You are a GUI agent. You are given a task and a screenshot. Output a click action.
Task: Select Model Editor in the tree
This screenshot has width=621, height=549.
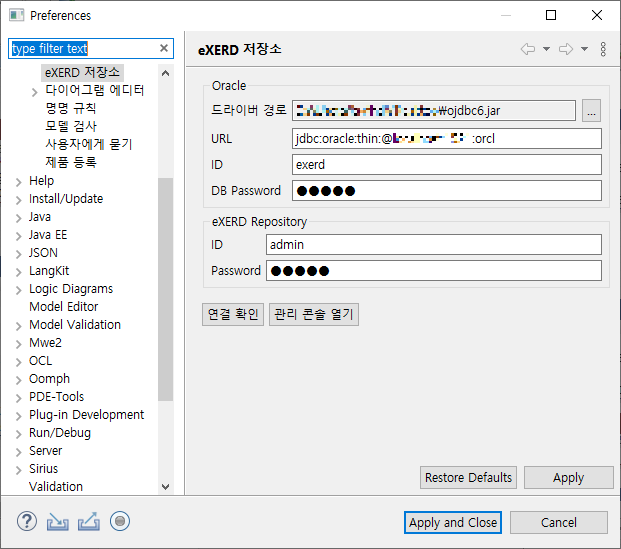coord(63,307)
